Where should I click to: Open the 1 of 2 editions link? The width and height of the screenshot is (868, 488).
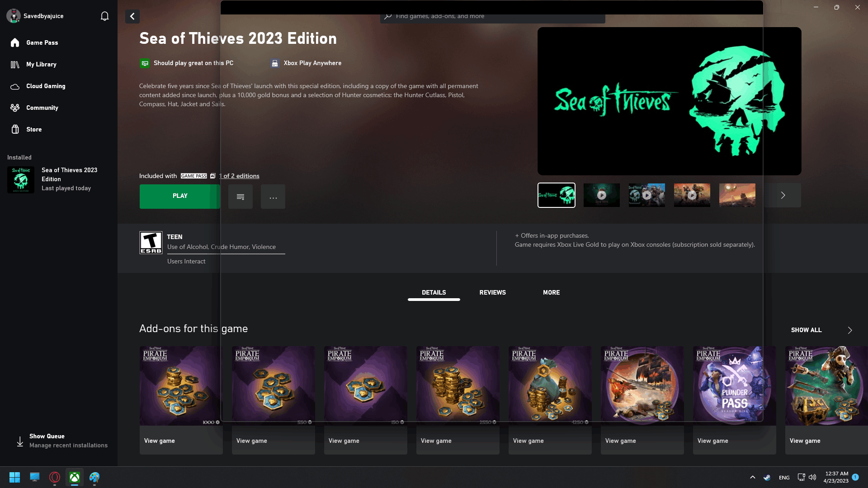pyautogui.click(x=239, y=176)
